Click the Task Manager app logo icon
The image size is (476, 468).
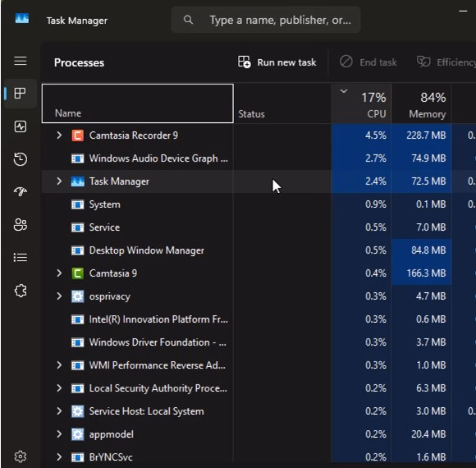click(x=22, y=19)
